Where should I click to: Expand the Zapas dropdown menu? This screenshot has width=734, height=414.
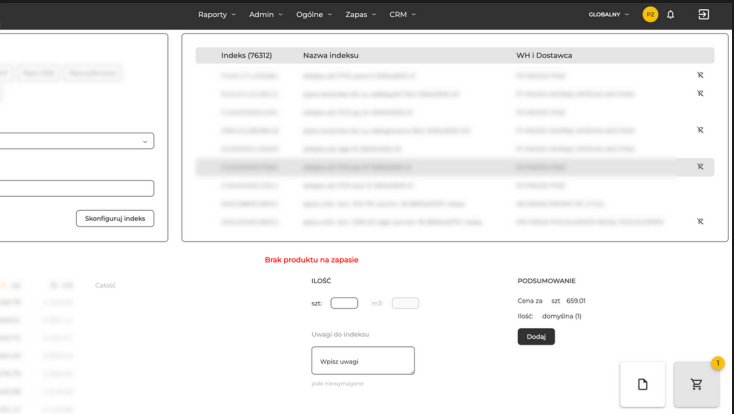click(361, 14)
